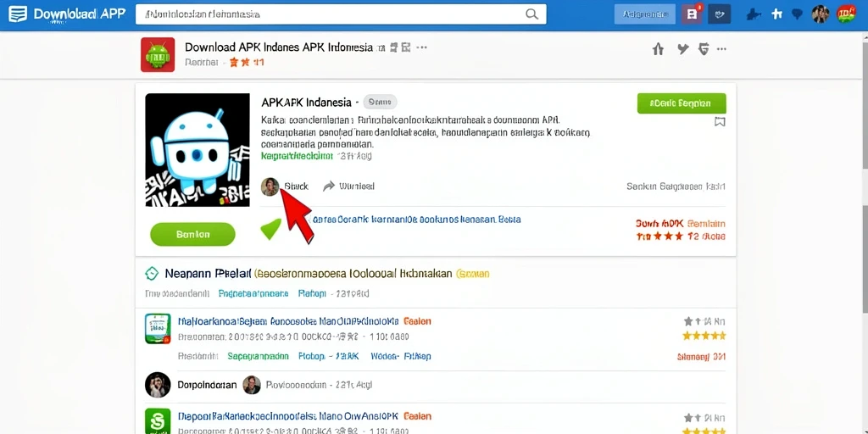Viewport: 868px width, 434px height.
Task: Click the orange stars under page title
Action: click(240, 63)
